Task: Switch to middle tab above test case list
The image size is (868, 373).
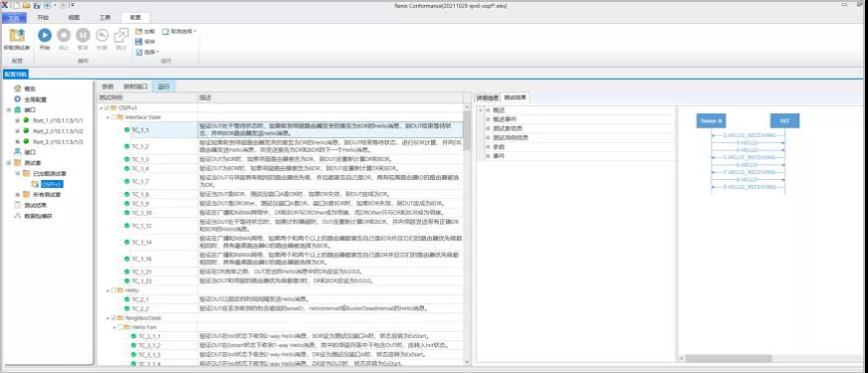Action: [x=135, y=87]
